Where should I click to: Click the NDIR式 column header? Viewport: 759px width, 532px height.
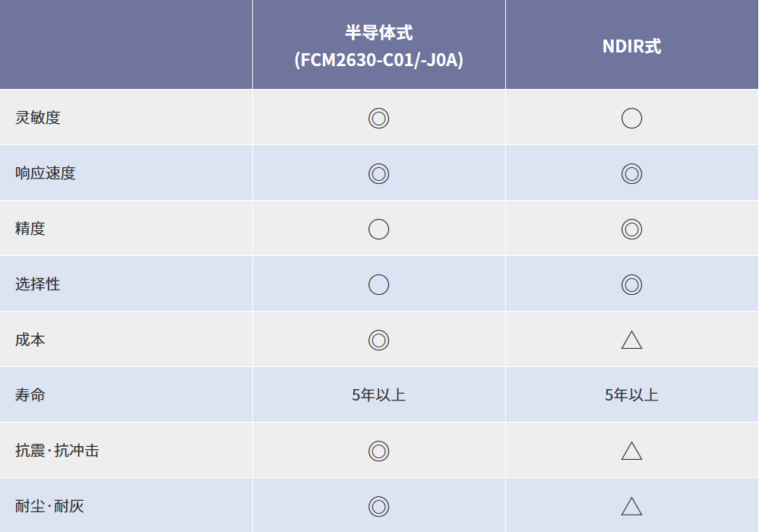click(631, 46)
